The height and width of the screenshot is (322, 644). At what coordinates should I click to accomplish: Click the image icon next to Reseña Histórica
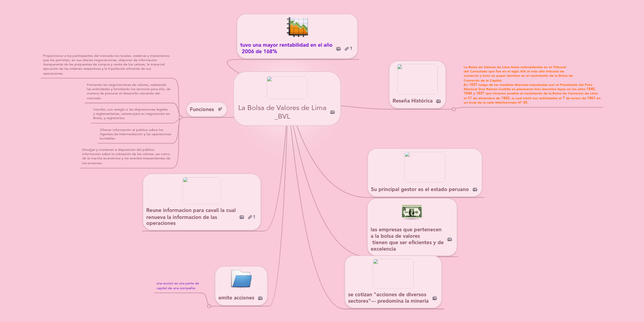click(x=438, y=101)
